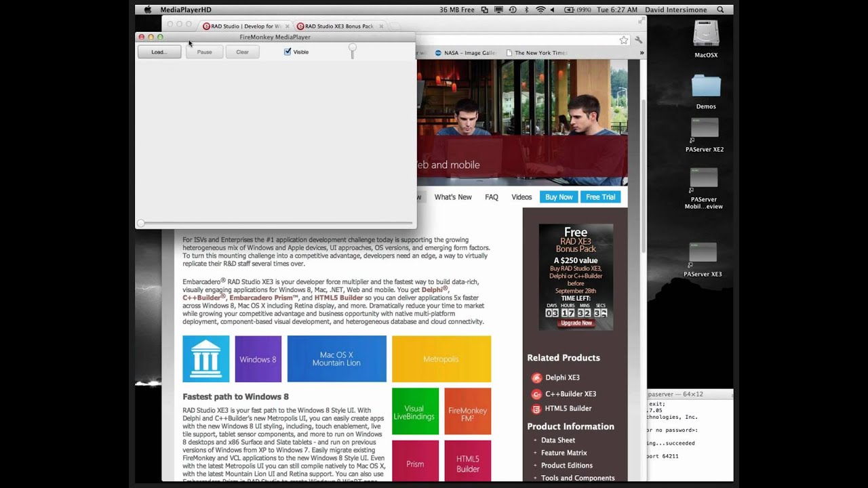Open the Tools and Components link
The width and height of the screenshot is (868, 488).
[x=578, y=478]
